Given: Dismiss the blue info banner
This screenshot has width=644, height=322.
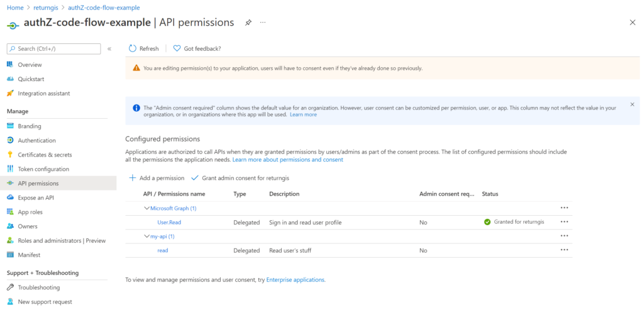Looking at the screenshot, I should point(633,104).
